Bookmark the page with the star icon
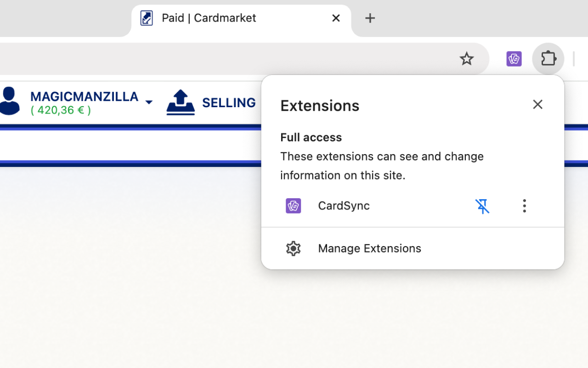This screenshot has width=588, height=368. tap(467, 59)
